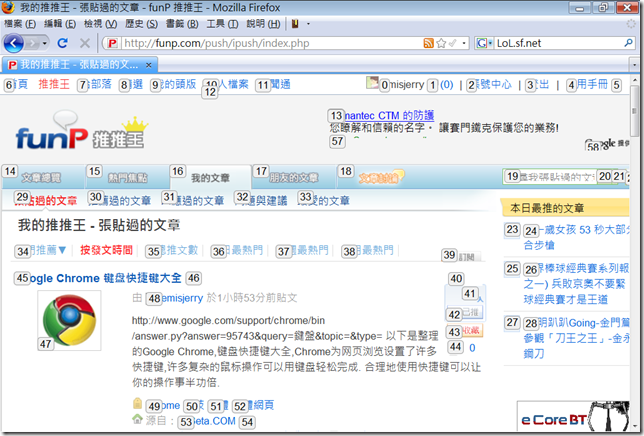This screenshot has width=644, height=436.
Task: Sort articles by 按發文時間
Action: 106,250
